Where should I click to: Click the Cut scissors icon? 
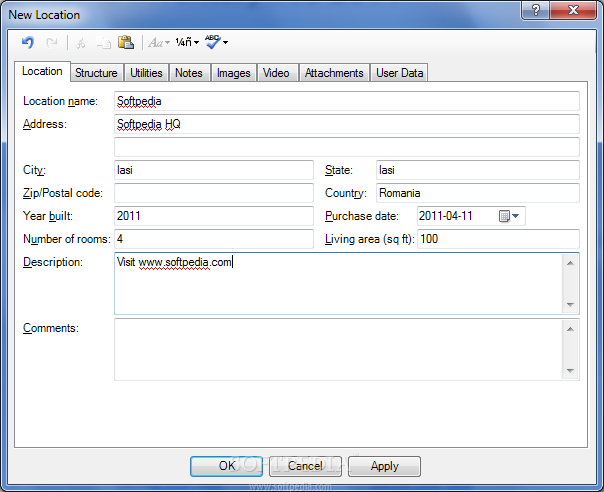(x=81, y=42)
